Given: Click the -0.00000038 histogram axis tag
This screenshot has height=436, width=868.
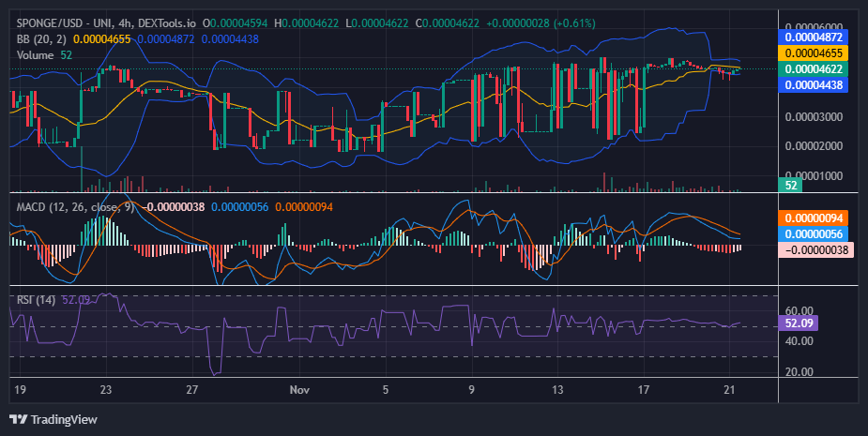Looking at the screenshot, I should [x=816, y=250].
